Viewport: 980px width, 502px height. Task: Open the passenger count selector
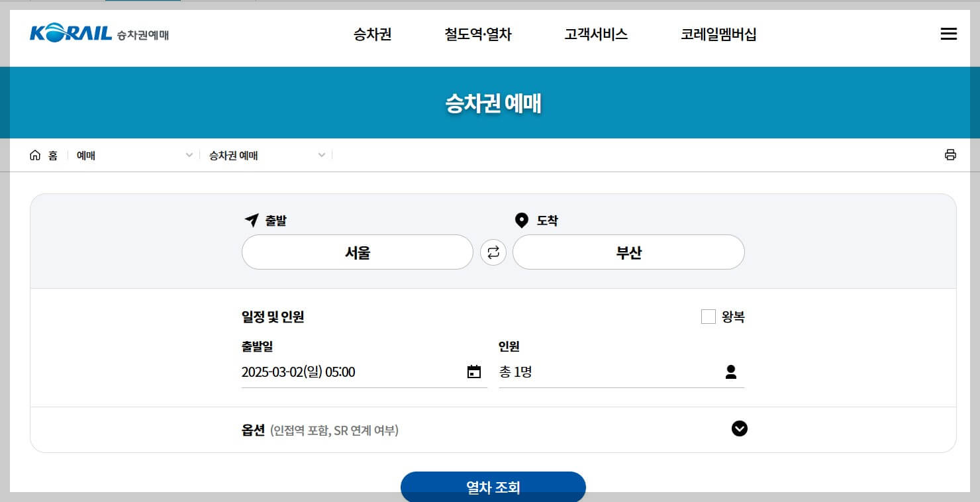coord(731,372)
